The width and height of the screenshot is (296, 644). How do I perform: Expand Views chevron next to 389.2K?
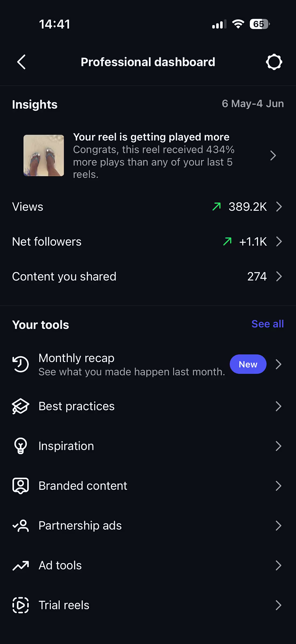(279, 207)
